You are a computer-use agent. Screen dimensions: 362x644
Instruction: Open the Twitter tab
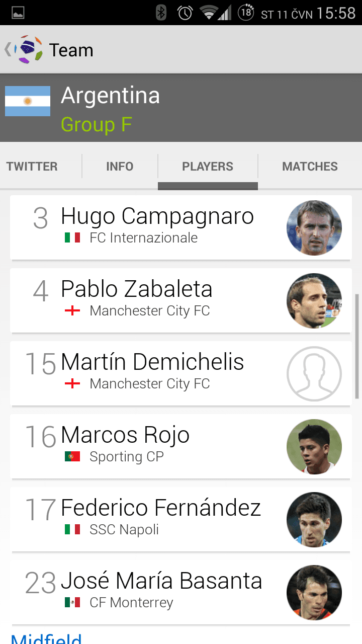[32, 167]
